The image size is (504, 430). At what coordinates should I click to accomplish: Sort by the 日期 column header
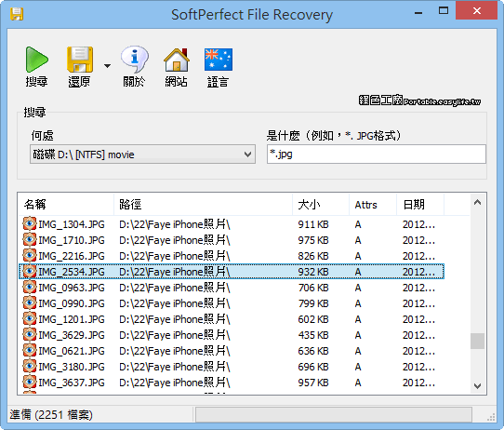(x=420, y=205)
